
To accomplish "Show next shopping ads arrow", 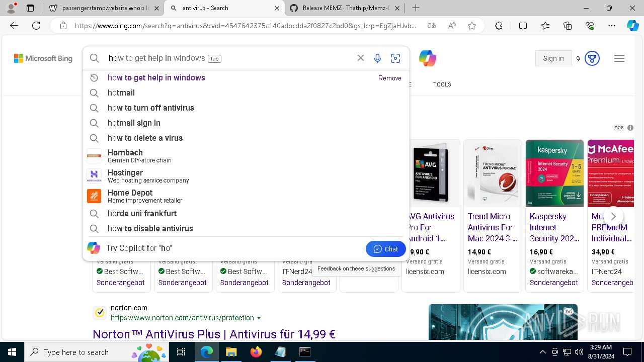I will pos(613,216).
